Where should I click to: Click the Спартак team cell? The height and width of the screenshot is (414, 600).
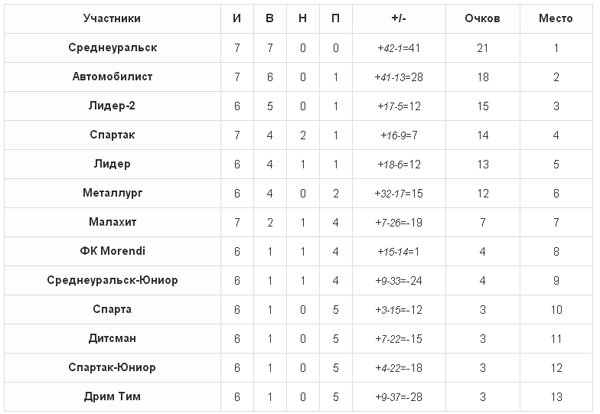click(x=112, y=135)
